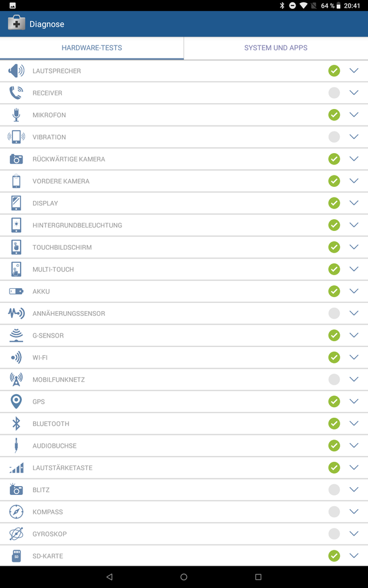Select the Hardware-Tests tab

[92, 48]
